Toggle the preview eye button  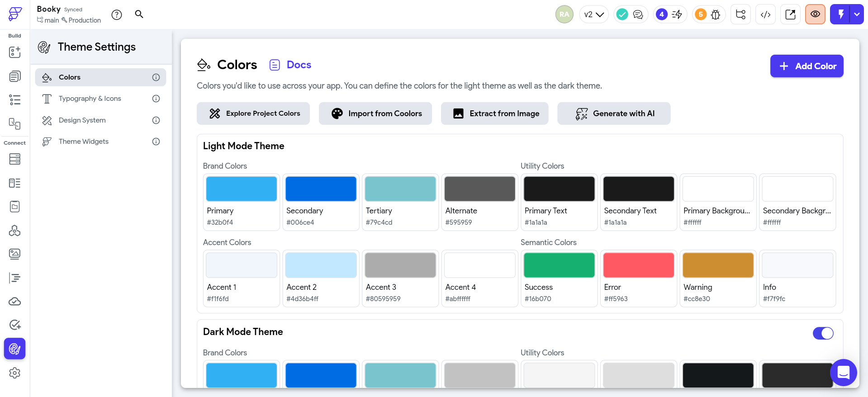816,14
